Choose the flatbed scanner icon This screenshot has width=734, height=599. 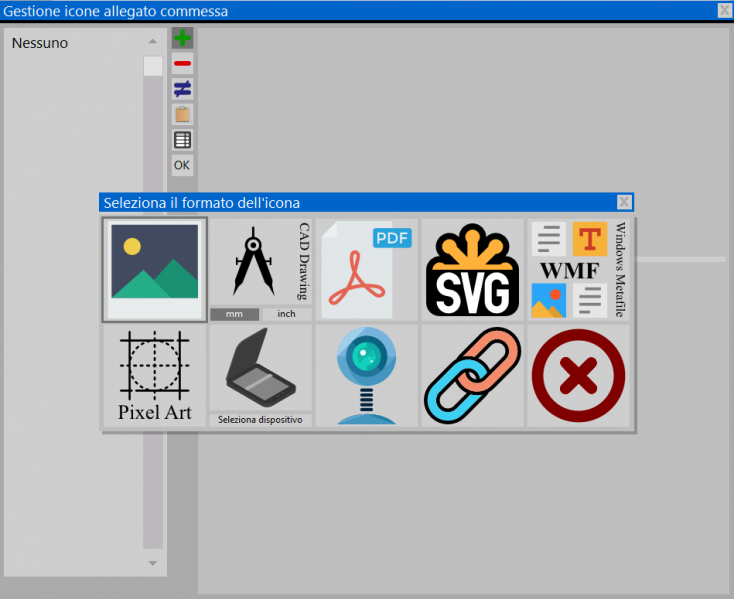(x=260, y=368)
